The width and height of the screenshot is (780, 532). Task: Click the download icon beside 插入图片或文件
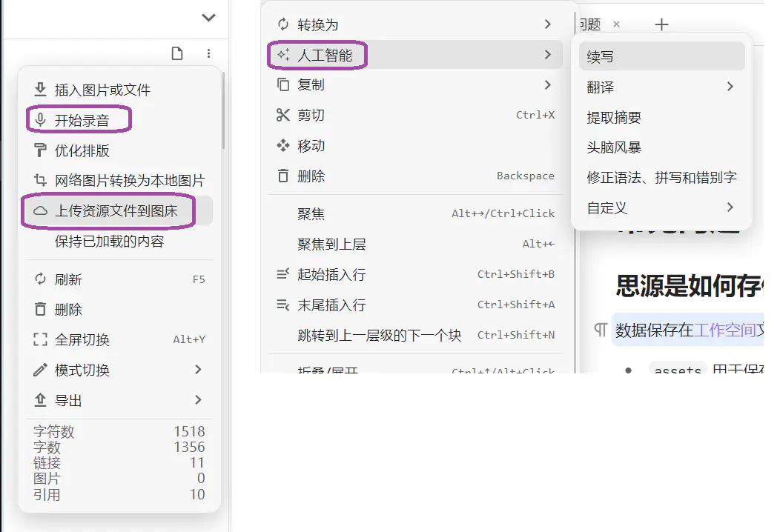coord(40,90)
